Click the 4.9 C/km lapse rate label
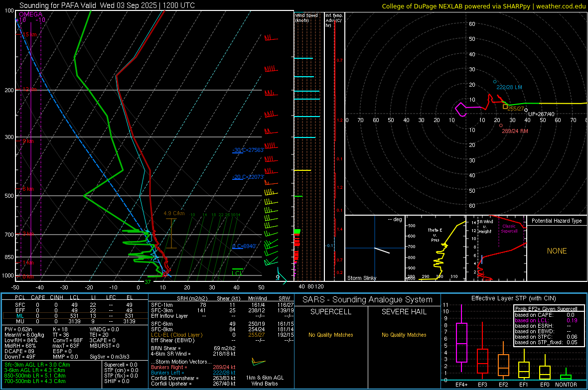Image resolution: width=588 pixels, height=390 pixels. 174,213
